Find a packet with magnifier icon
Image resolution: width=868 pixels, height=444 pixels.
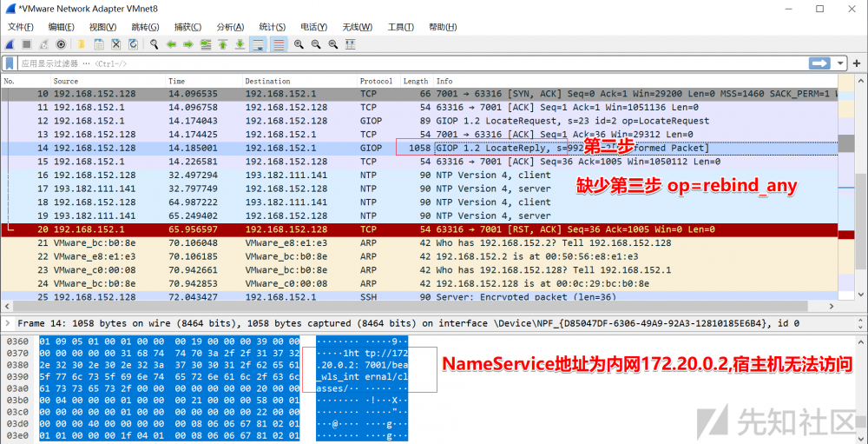pos(154,44)
